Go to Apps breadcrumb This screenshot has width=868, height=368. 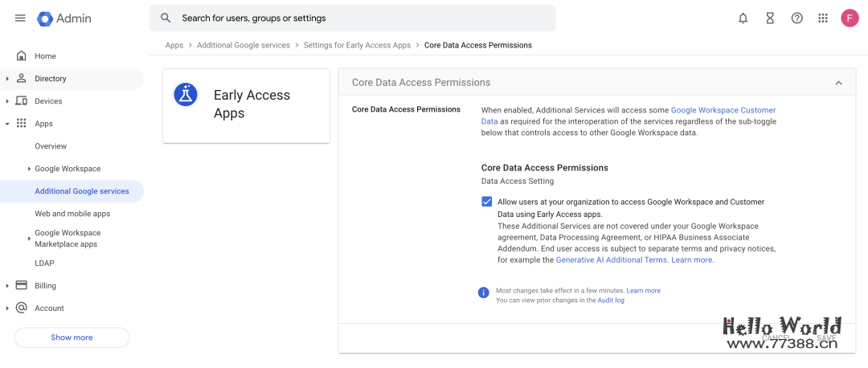174,45
